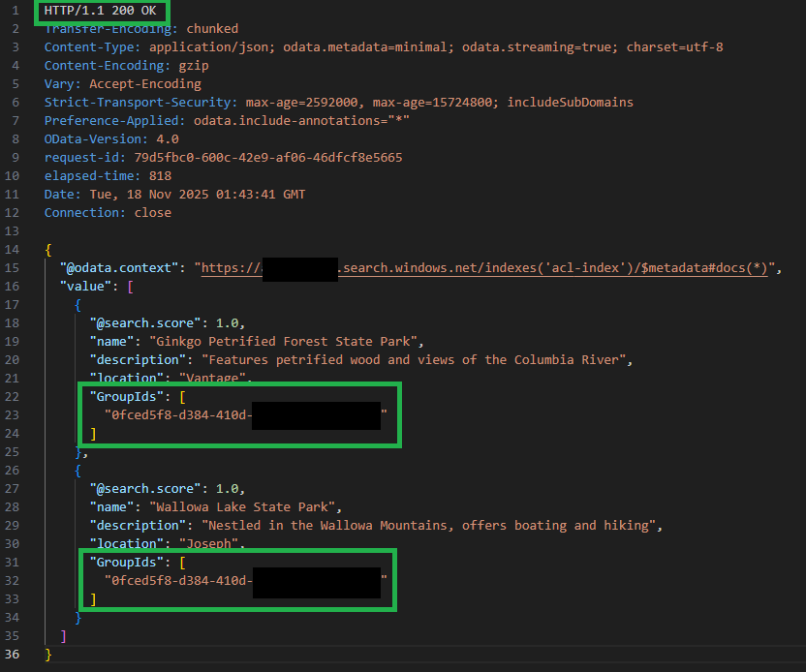Open the @odata.context search.windows.net URL

point(484,268)
